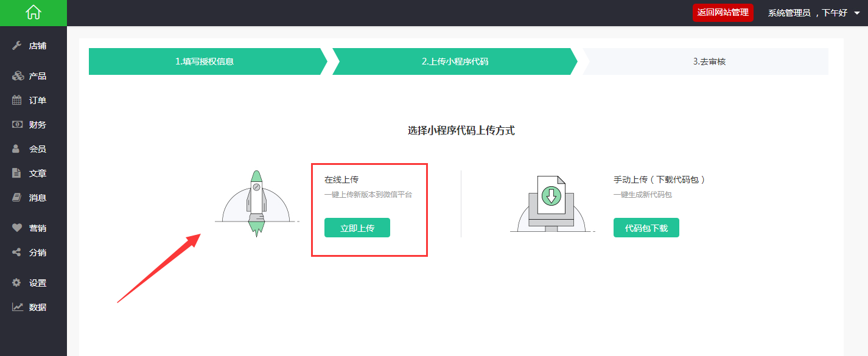This screenshot has width=868, height=356.
Task: Click the 手动上传（下载代码包） title
Action: [659, 180]
